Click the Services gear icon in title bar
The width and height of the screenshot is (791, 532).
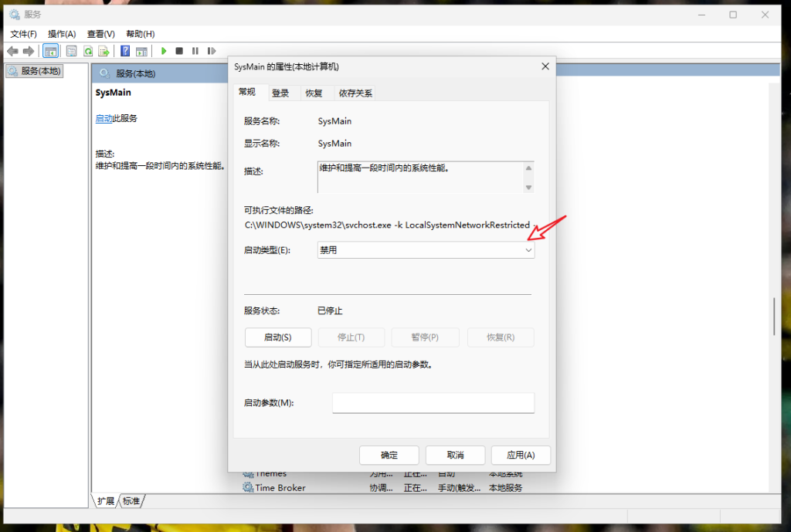click(15, 15)
